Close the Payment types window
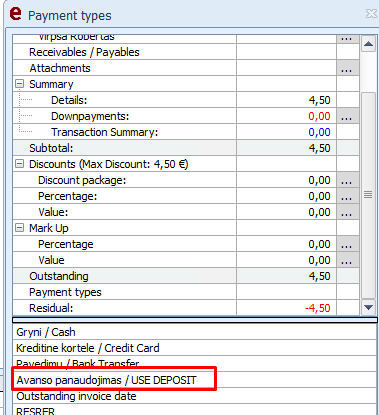Screen dimensions: 379x415 click(371, 13)
